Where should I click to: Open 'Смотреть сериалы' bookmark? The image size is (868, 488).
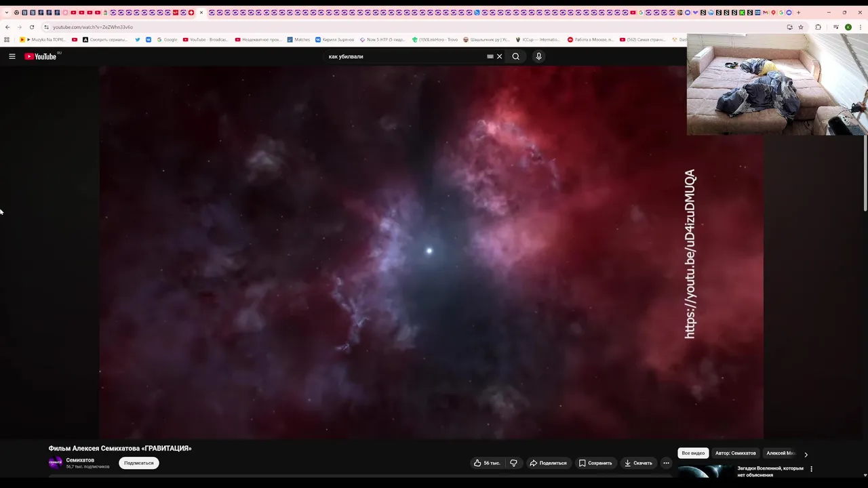105,39
